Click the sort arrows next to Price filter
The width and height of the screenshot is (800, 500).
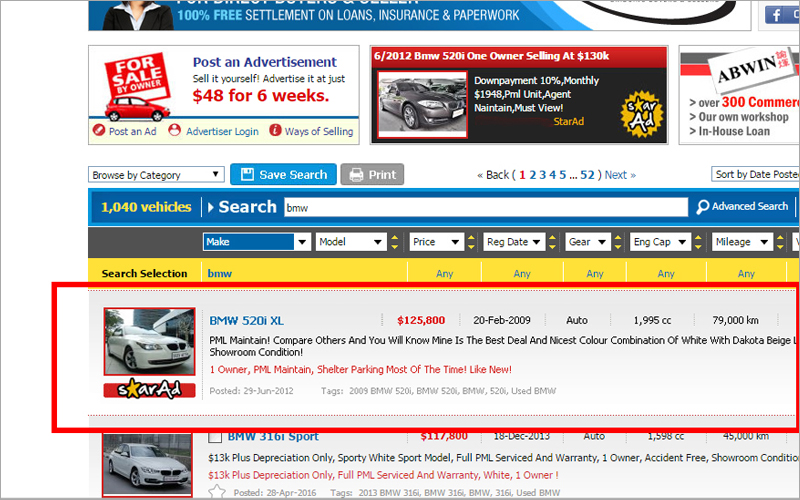471,242
